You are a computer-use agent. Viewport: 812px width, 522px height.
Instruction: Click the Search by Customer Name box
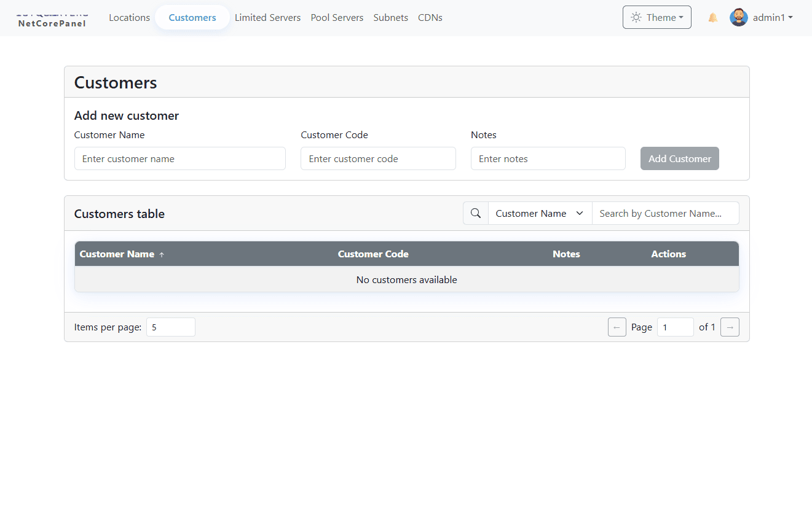(x=666, y=213)
